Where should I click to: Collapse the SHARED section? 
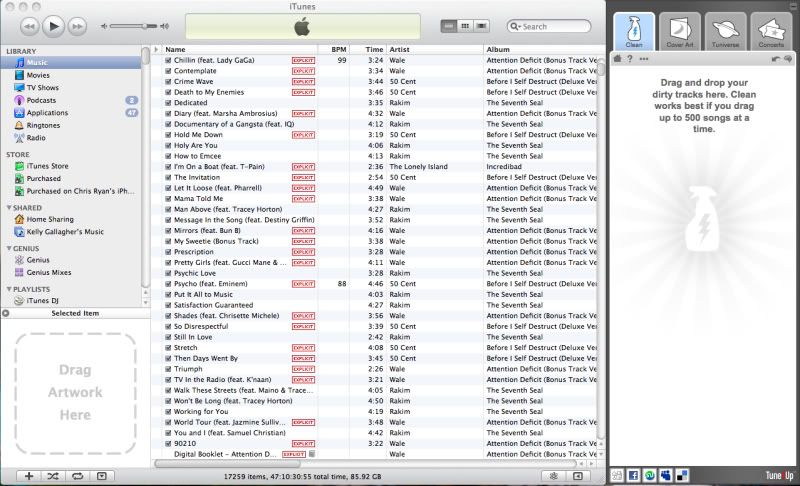point(9,208)
